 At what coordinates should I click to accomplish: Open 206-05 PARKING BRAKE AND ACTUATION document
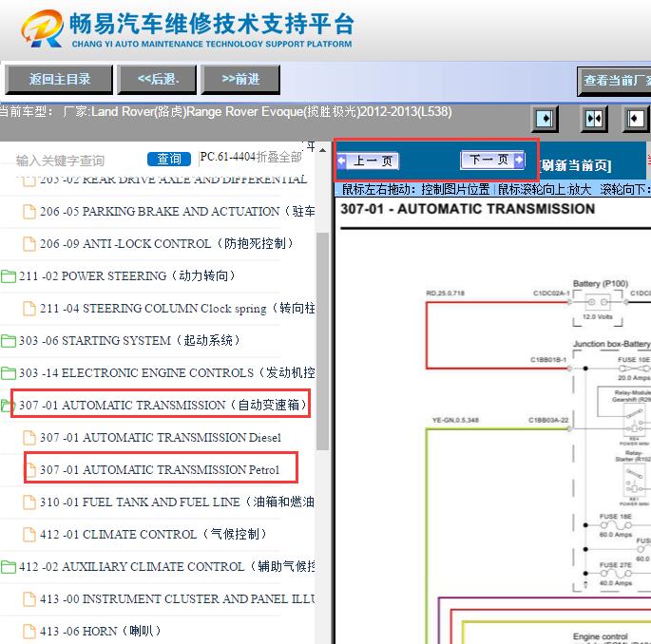[x=178, y=212]
